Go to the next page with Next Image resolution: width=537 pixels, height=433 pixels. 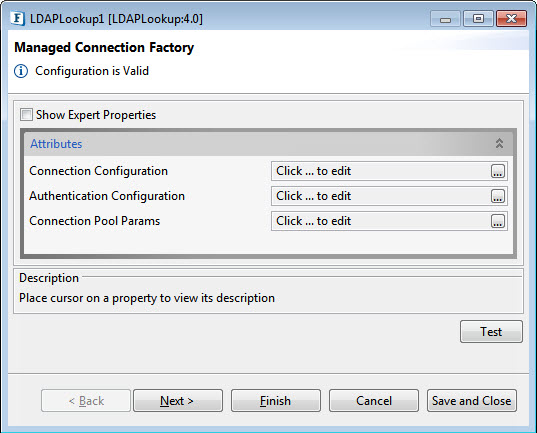click(x=178, y=400)
